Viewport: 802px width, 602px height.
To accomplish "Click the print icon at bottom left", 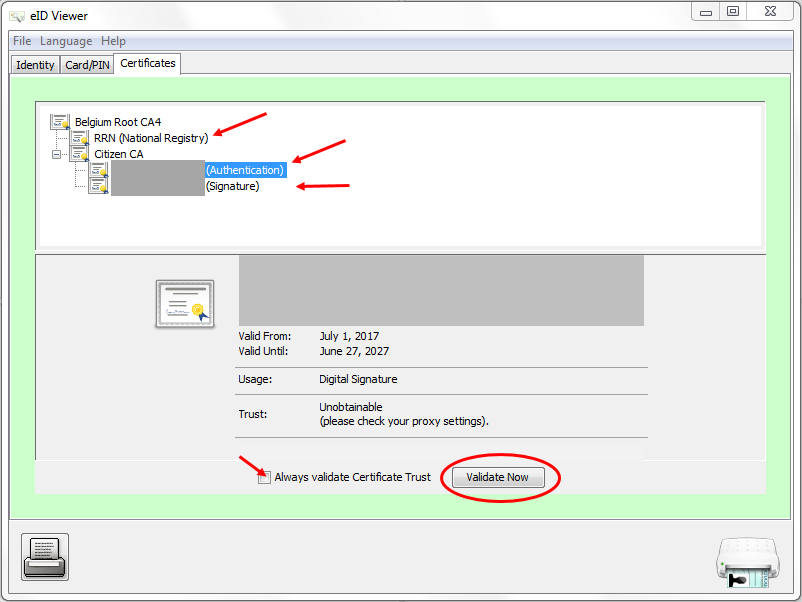I will click(45, 557).
